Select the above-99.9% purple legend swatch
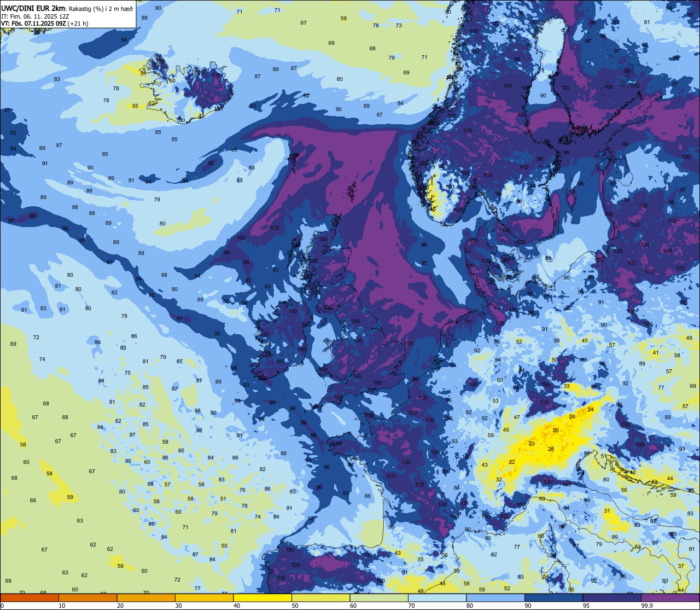The image size is (700, 610). [x=670, y=598]
